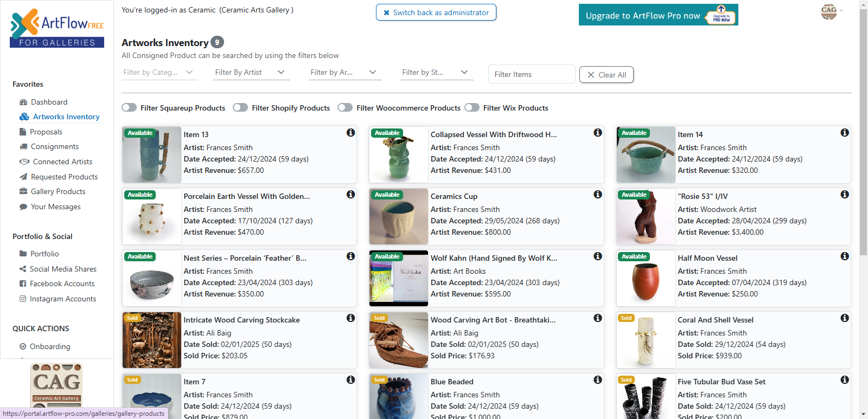Go to Gallery Products in sidebar
Viewport: 868px width, 419px height.
click(x=58, y=191)
